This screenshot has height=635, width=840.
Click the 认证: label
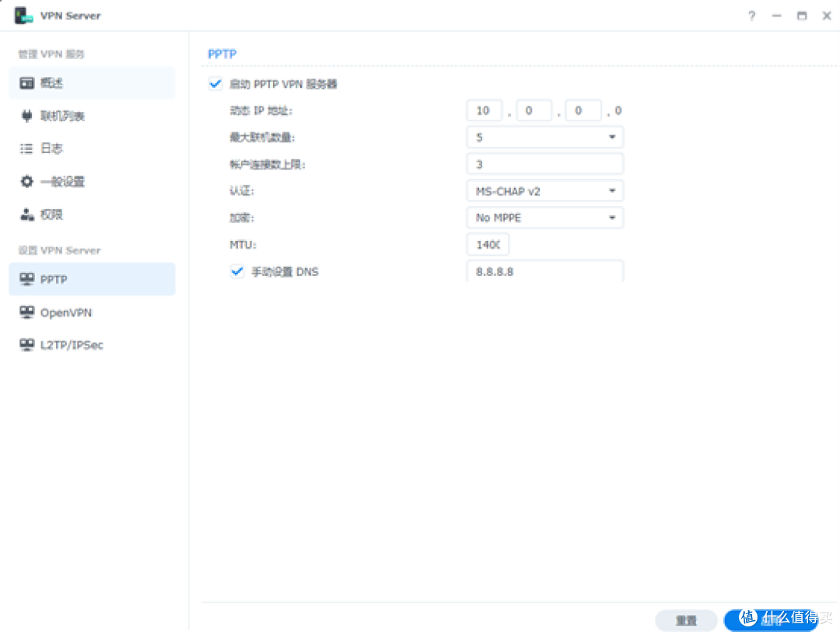coord(242,191)
